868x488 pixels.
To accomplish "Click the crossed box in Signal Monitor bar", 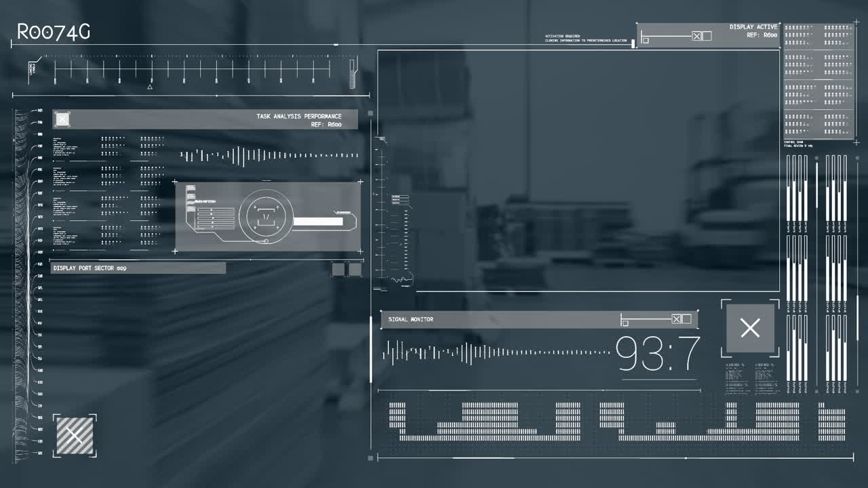I will pyautogui.click(x=676, y=319).
